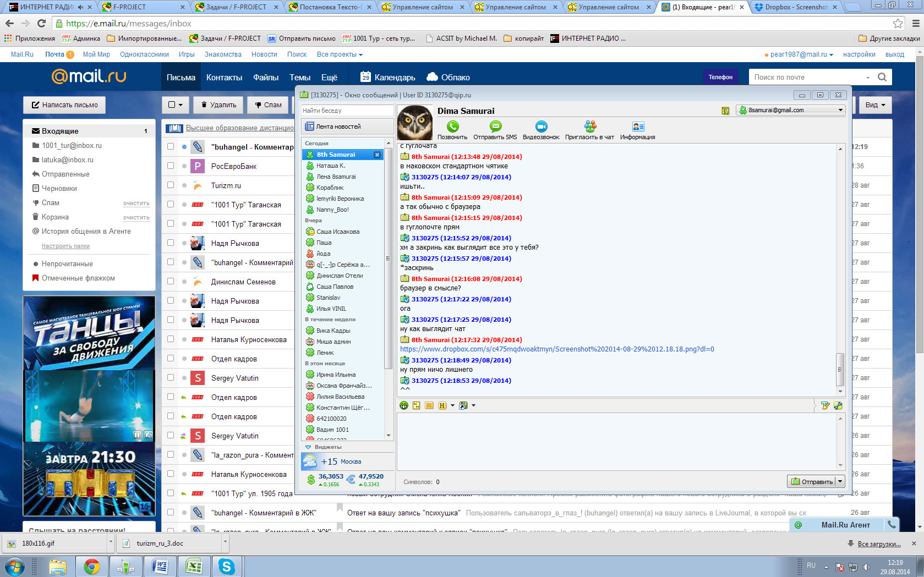Switch to Контакты tab in mail.ru
This screenshot has height=577, width=924.
coord(224,78)
